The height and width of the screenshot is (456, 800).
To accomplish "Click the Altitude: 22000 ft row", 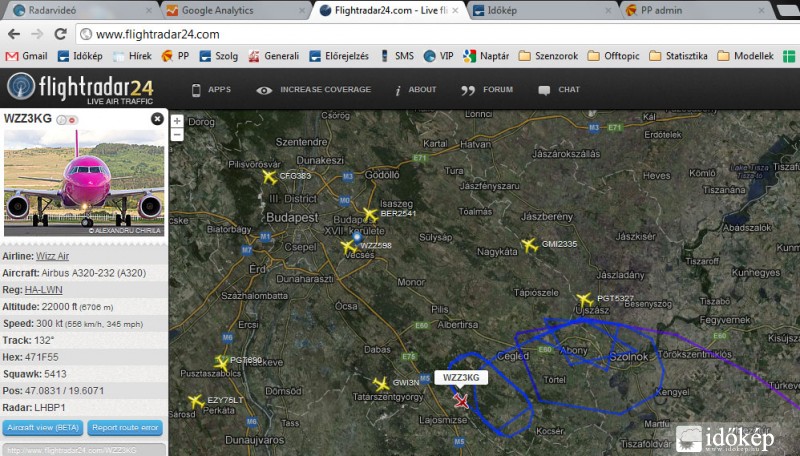I will coord(84,307).
